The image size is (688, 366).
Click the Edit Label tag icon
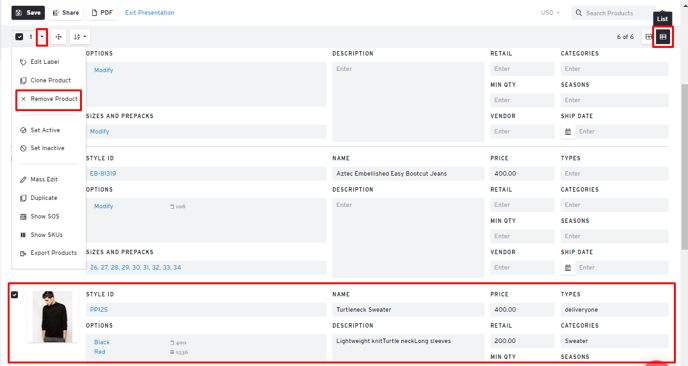pos(23,62)
